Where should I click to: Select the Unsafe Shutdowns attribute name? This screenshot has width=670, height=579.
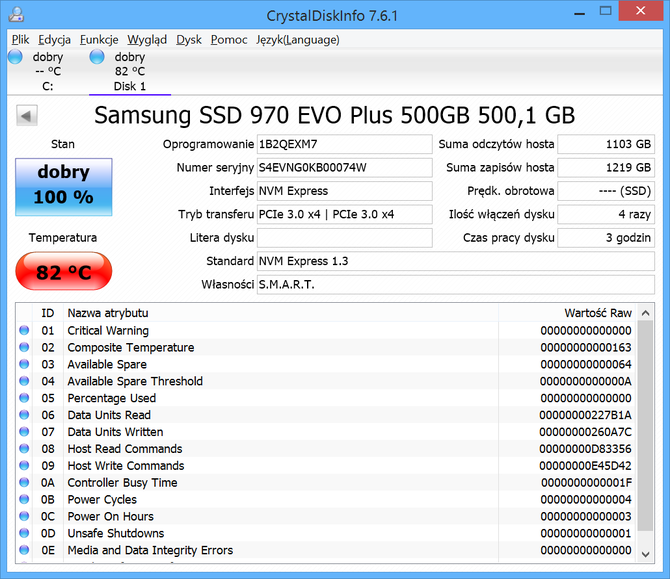115,533
